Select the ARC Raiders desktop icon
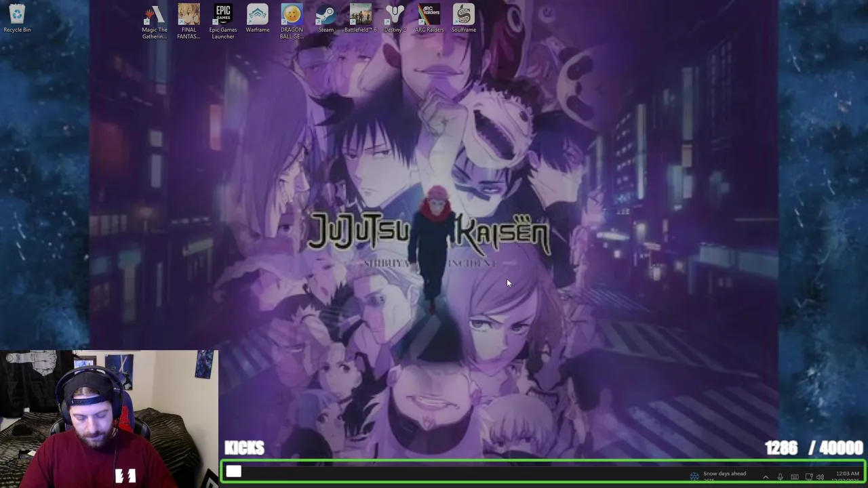The height and width of the screenshot is (488, 868). (x=429, y=18)
